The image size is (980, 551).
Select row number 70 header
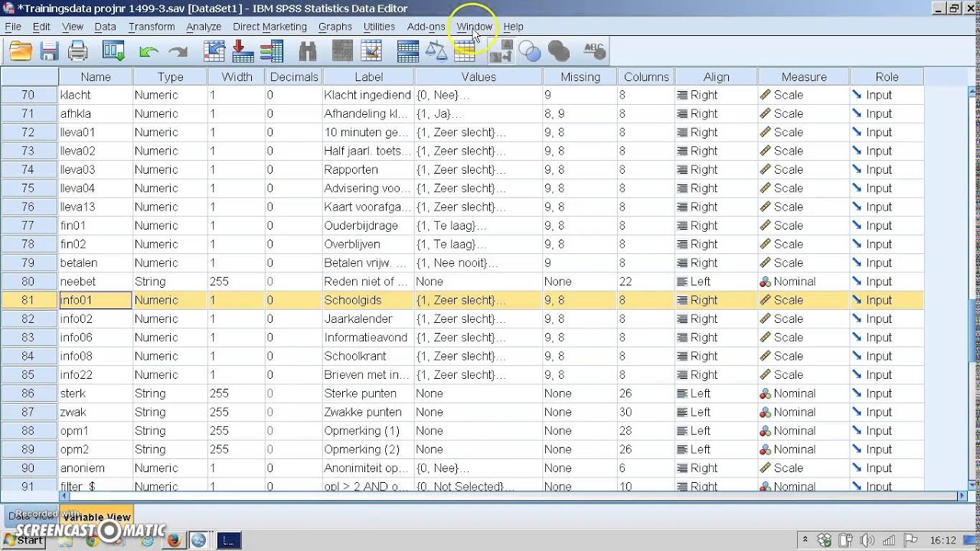click(x=29, y=95)
